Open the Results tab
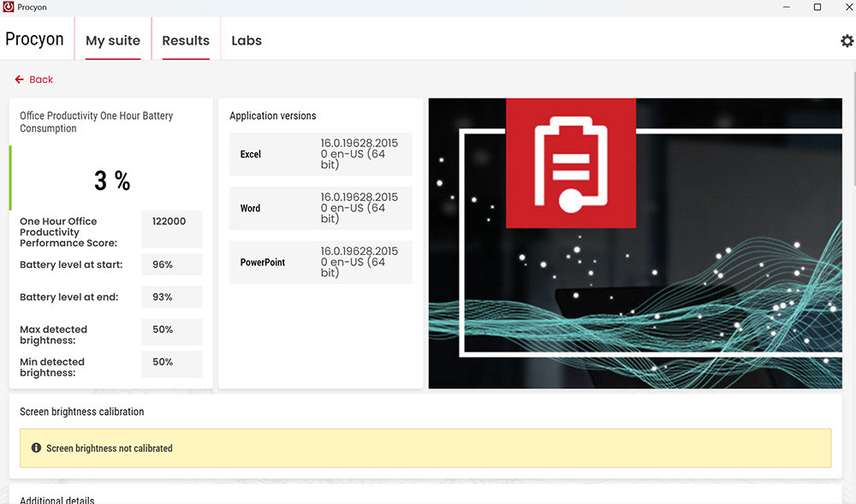The height and width of the screenshot is (504, 856). (186, 40)
